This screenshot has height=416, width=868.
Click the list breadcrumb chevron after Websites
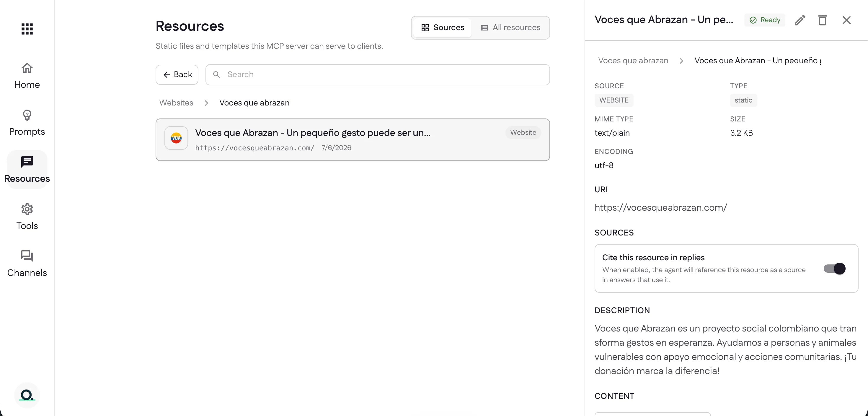(x=206, y=103)
